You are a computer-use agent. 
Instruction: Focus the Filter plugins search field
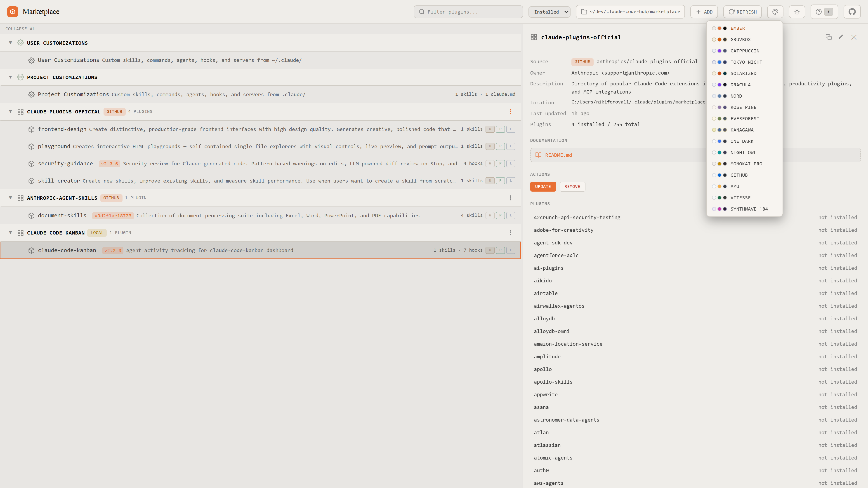pos(468,12)
